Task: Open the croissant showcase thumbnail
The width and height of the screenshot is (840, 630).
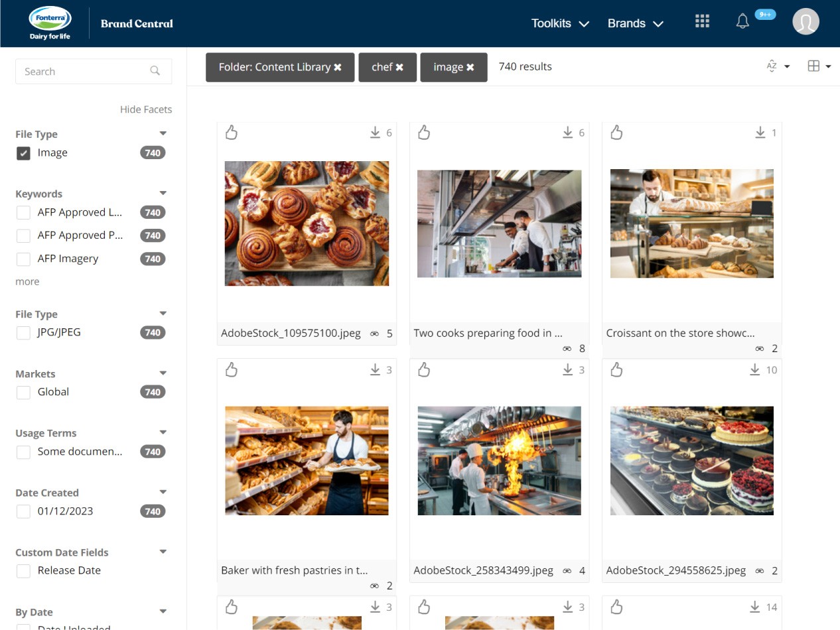Action: (x=691, y=223)
